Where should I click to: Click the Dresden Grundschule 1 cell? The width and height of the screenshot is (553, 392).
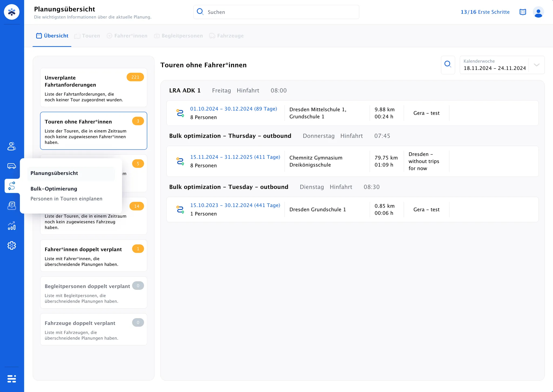click(318, 209)
